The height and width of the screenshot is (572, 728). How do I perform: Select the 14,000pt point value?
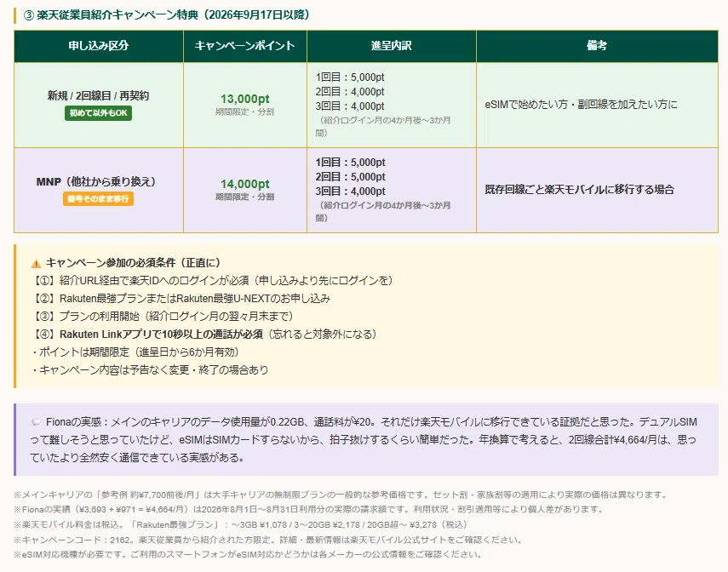click(245, 184)
